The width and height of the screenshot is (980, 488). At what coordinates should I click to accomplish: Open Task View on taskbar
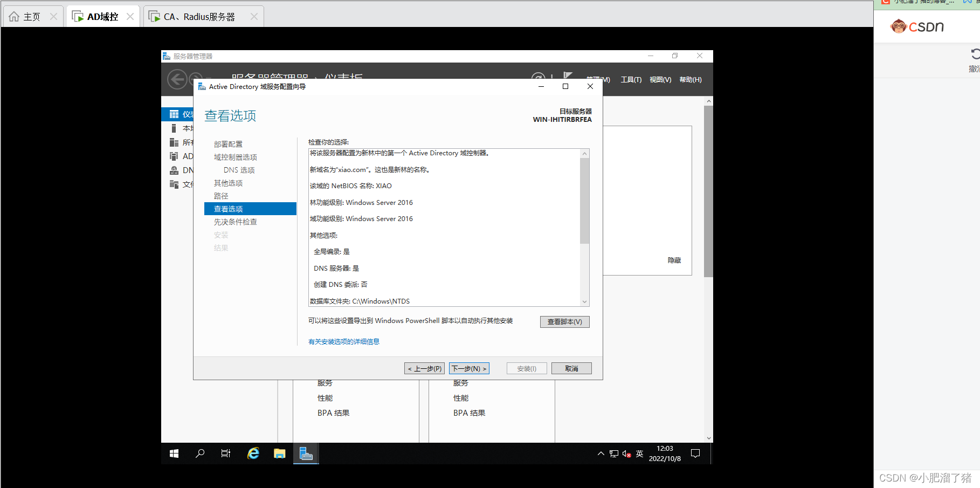pyautogui.click(x=226, y=453)
